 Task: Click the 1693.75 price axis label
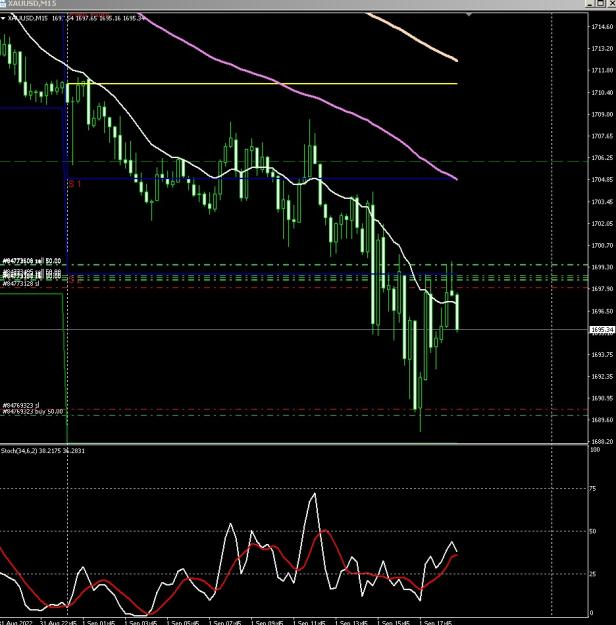point(602,355)
